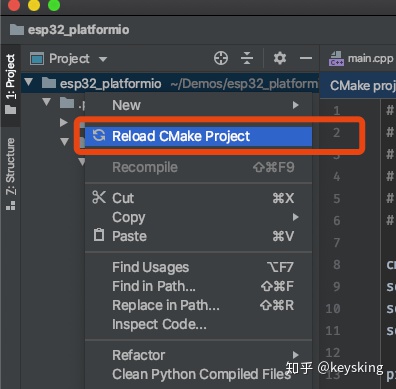Screen dimensions: 396x389
Task: Select Find in Path… entry
Action: point(198,286)
